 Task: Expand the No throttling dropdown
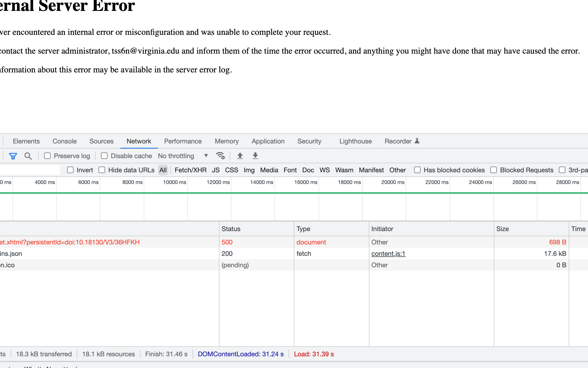coord(183,156)
